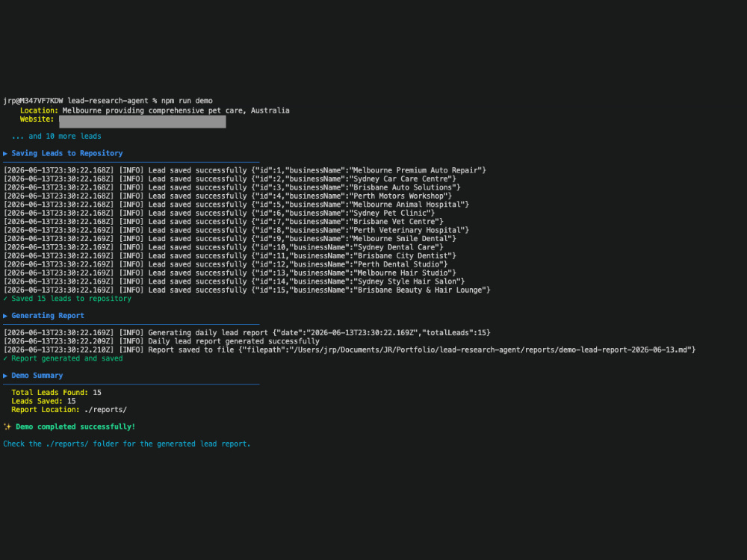
Task: Click 'Daily lead report generated successfully' line
Action: point(161,341)
